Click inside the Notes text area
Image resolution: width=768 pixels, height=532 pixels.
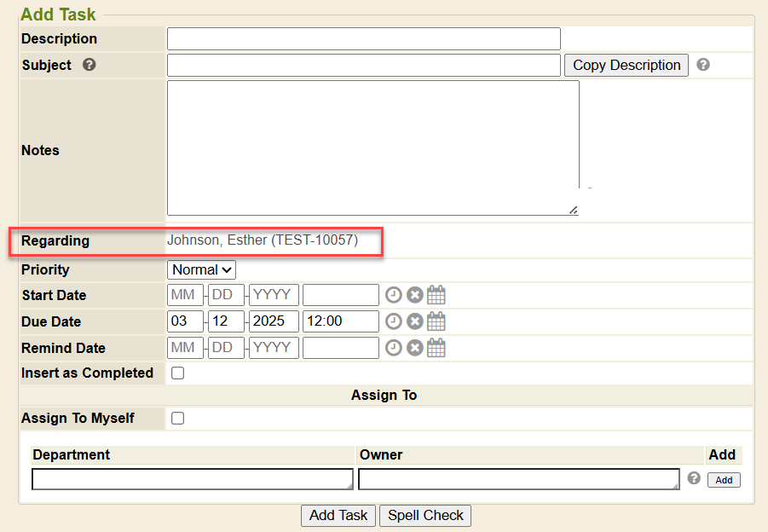372,147
